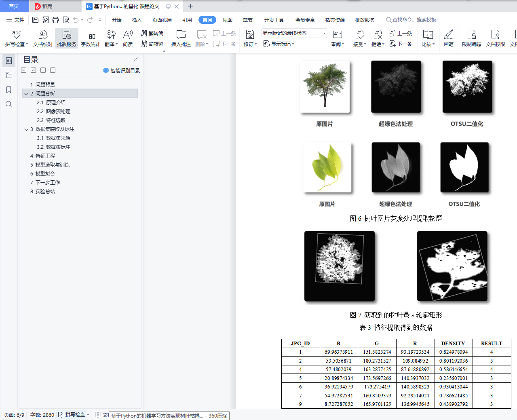
Task: Show the outline/TOC pane icon in sidebar
Action: click(x=9, y=61)
